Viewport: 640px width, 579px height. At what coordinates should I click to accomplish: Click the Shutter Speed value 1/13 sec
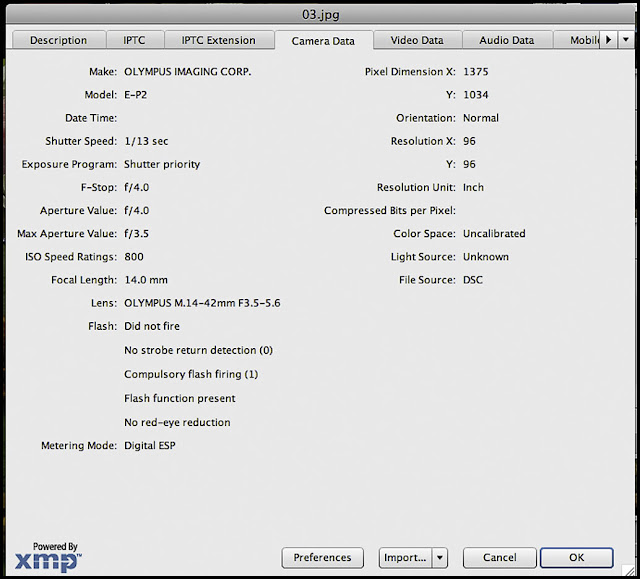(146, 141)
